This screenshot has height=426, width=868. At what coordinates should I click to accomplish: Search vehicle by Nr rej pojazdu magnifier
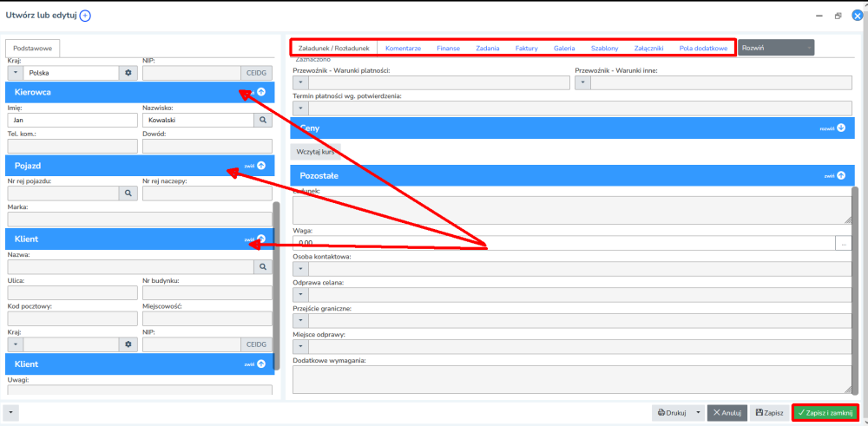tap(128, 193)
